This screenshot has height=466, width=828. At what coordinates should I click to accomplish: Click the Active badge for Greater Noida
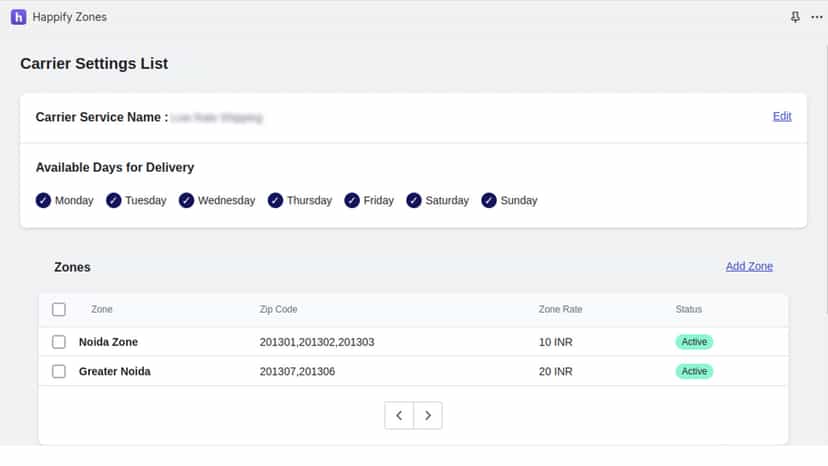(x=694, y=371)
